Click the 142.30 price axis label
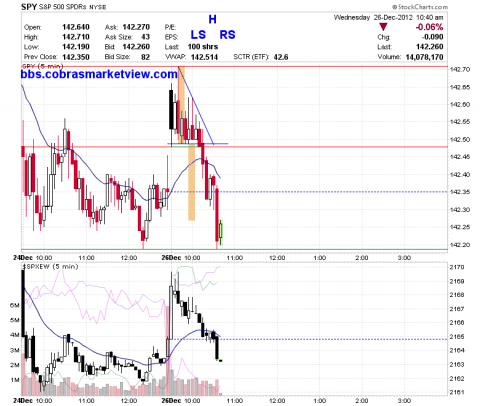This screenshot has width=480, height=406. coord(460,210)
